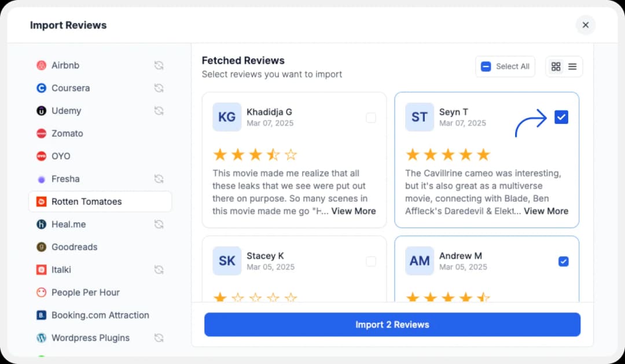Open the Udemy source icon
Image resolution: width=625 pixels, height=364 pixels.
tap(41, 111)
